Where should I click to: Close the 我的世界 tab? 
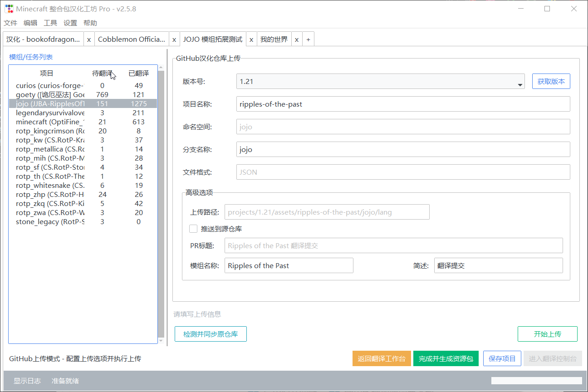pos(296,39)
